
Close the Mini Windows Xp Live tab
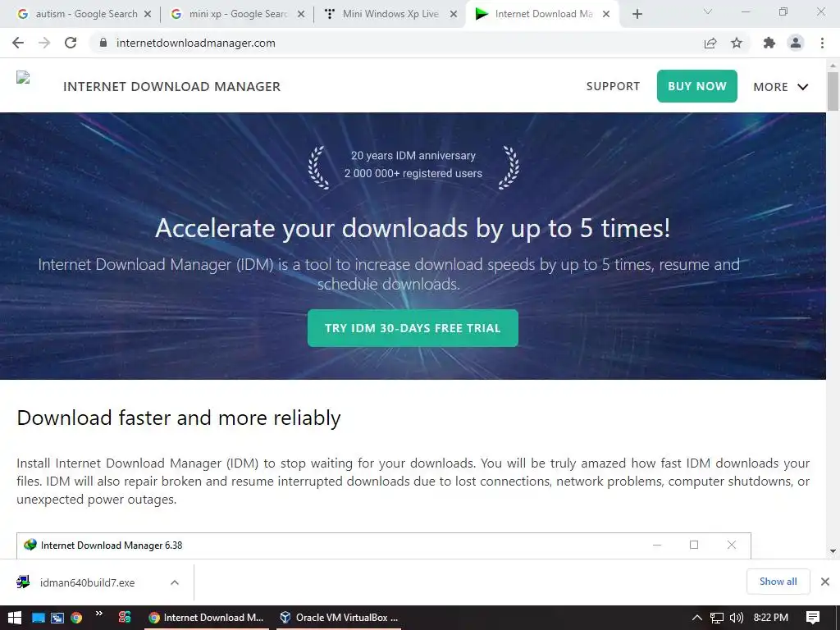[x=453, y=15]
